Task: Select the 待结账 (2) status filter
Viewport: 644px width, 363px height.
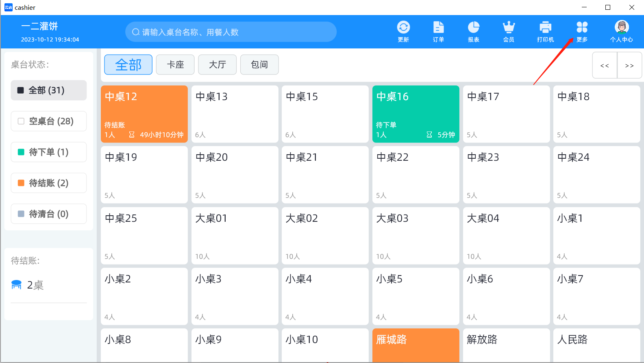Action: (49, 183)
